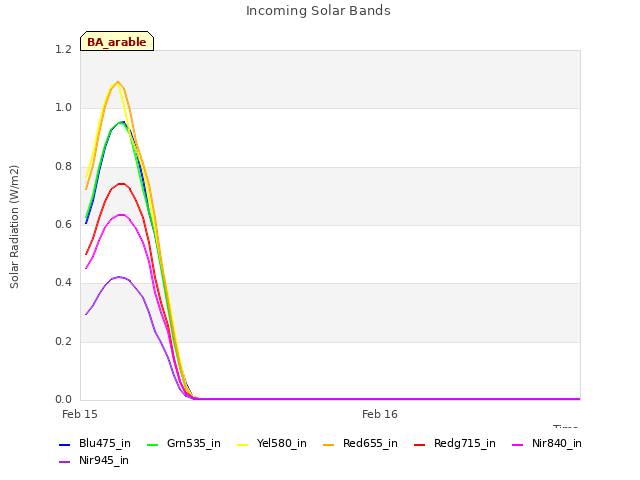The image size is (640, 480).
Task: Toggle the Nir945_in legend entry
Action: click(94, 460)
